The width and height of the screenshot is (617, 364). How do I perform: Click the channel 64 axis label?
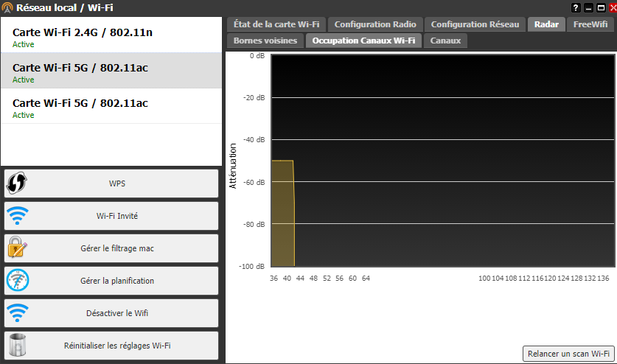tap(366, 279)
